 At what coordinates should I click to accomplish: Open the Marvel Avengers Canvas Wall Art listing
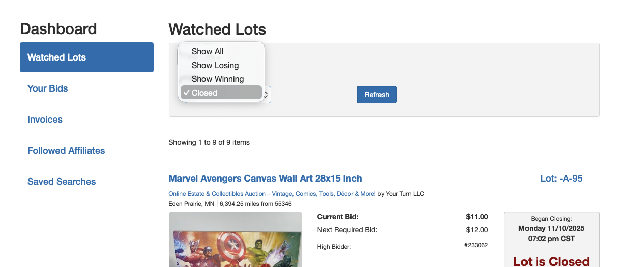(265, 179)
